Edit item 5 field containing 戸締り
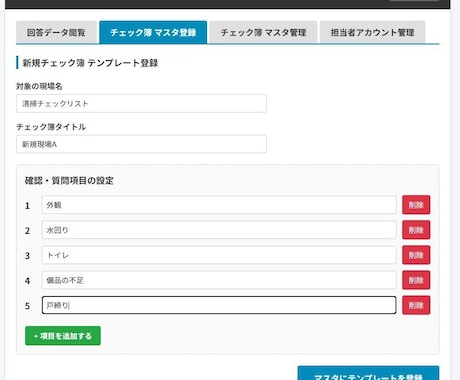This screenshot has height=380, width=460. click(219, 305)
